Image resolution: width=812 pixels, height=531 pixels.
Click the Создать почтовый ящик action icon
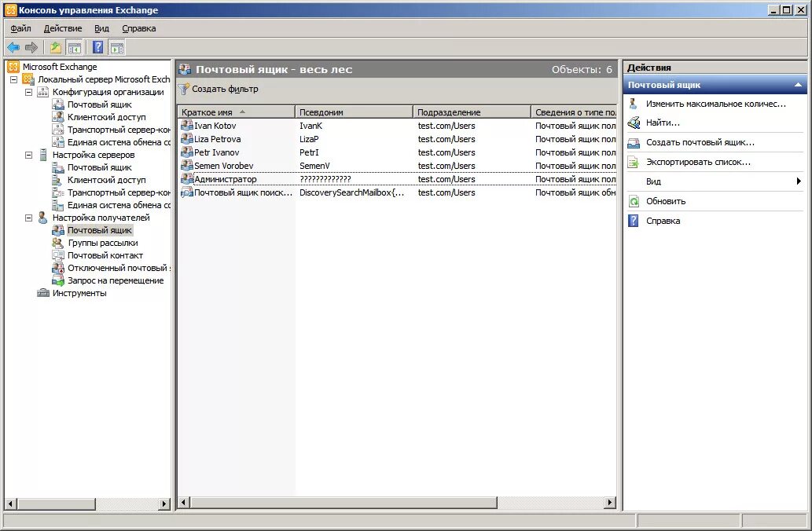pos(634,142)
